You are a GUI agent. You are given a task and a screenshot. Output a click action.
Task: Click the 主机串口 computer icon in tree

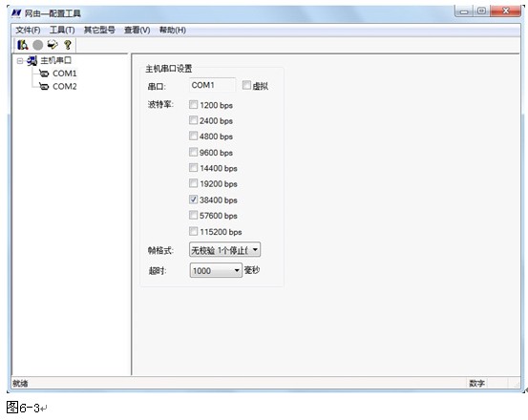tap(32, 61)
